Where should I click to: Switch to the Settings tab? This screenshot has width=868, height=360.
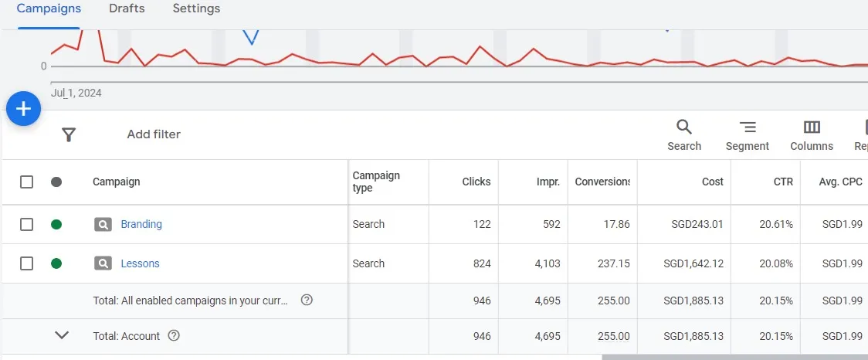click(x=196, y=9)
